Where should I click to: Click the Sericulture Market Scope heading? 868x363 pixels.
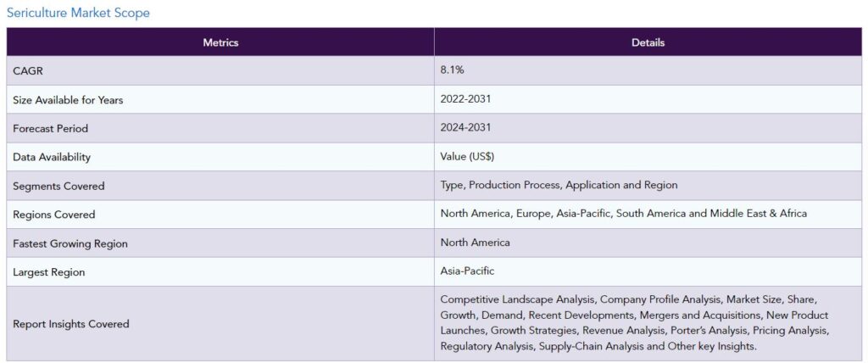78,13
